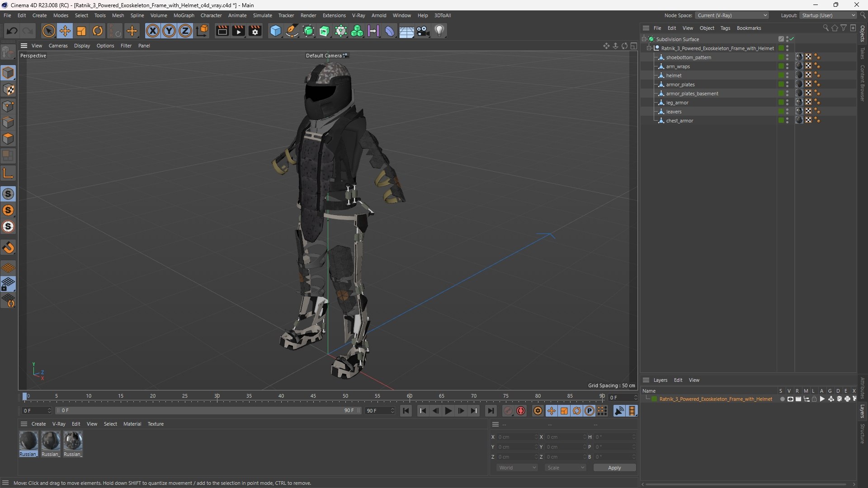Image resolution: width=868 pixels, height=488 pixels.
Task: Collapse the Ratnik_3 null object node
Action: point(649,48)
